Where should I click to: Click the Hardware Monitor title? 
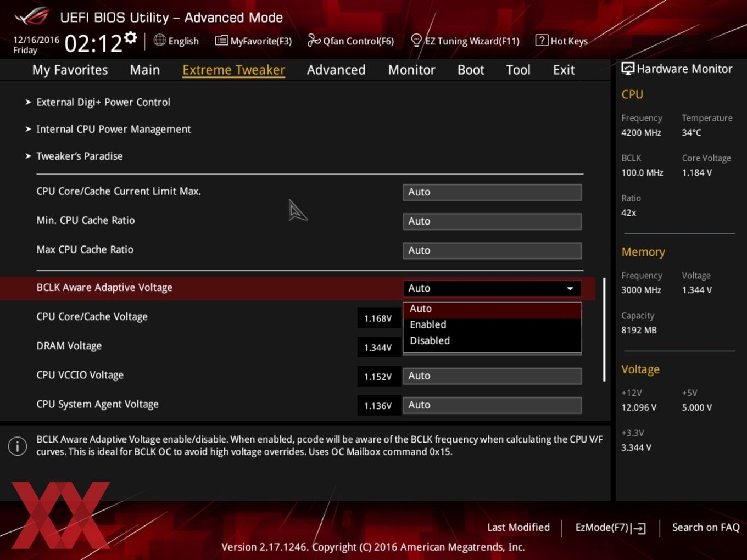coord(684,69)
